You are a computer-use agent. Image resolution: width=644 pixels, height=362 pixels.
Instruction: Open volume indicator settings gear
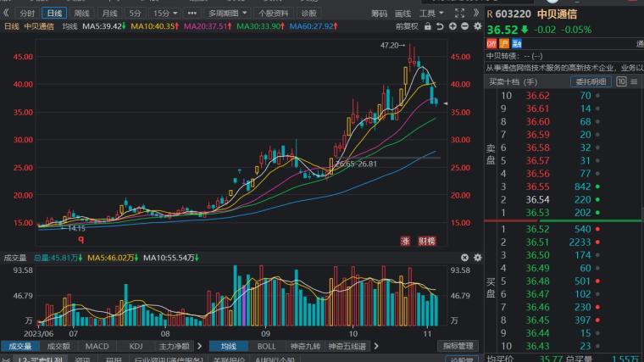[x=477, y=258]
